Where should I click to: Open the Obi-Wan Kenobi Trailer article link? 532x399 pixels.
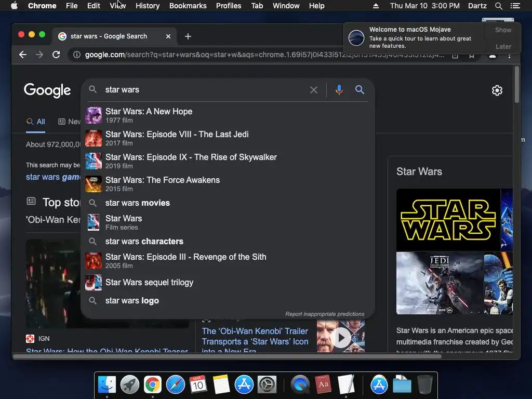point(255,341)
